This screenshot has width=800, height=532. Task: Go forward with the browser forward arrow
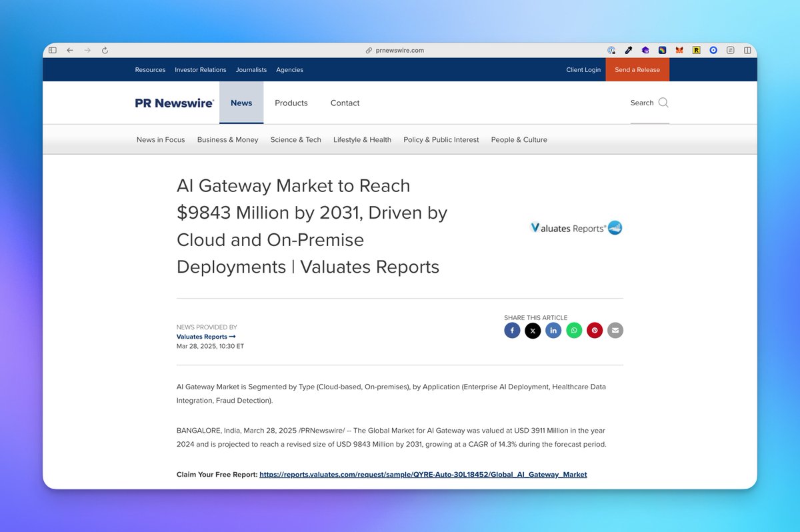click(87, 50)
